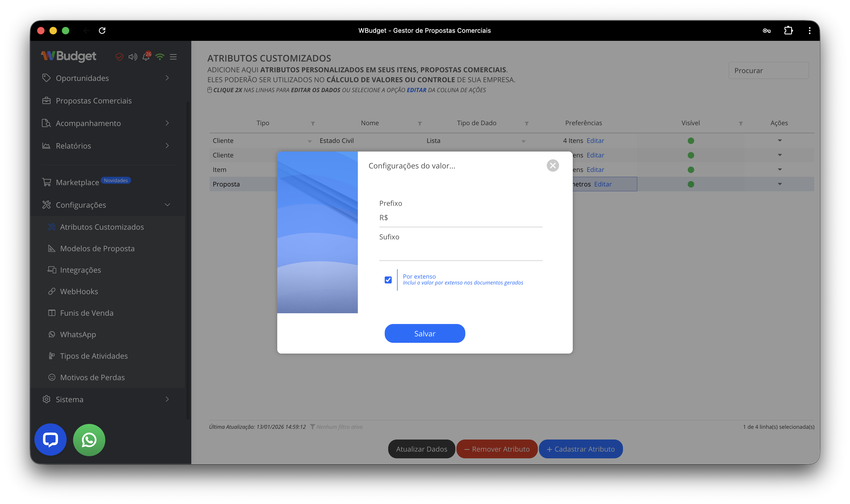Click the sound speaker icon in sidebar
Image resolution: width=850 pixels, height=504 pixels.
tap(133, 57)
